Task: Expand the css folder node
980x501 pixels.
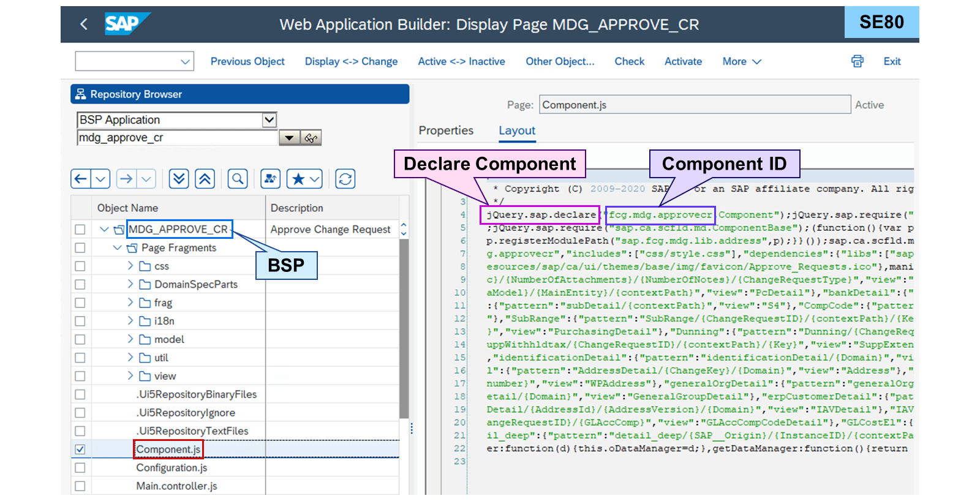Action: click(130, 266)
